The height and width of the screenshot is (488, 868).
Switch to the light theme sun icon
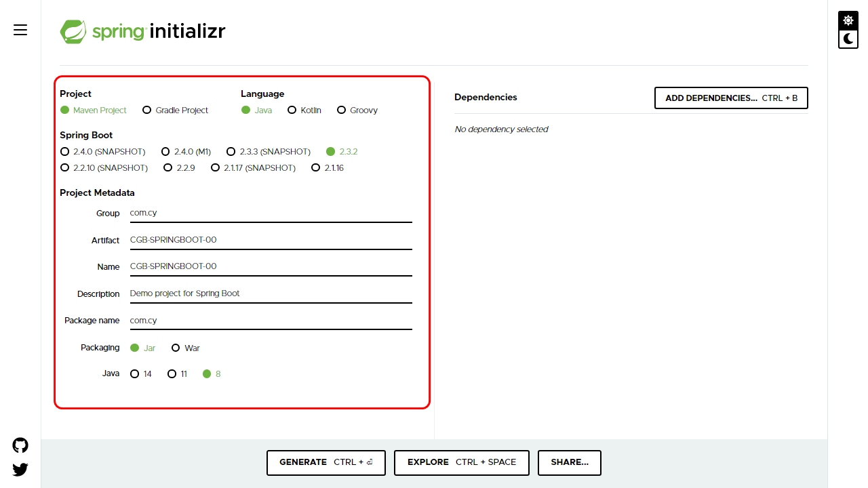(x=848, y=20)
